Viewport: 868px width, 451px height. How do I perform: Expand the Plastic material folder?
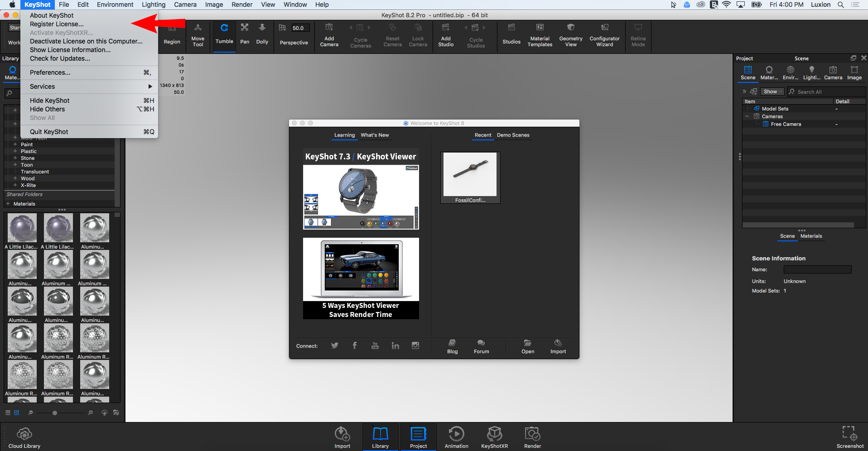tap(15, 151)
